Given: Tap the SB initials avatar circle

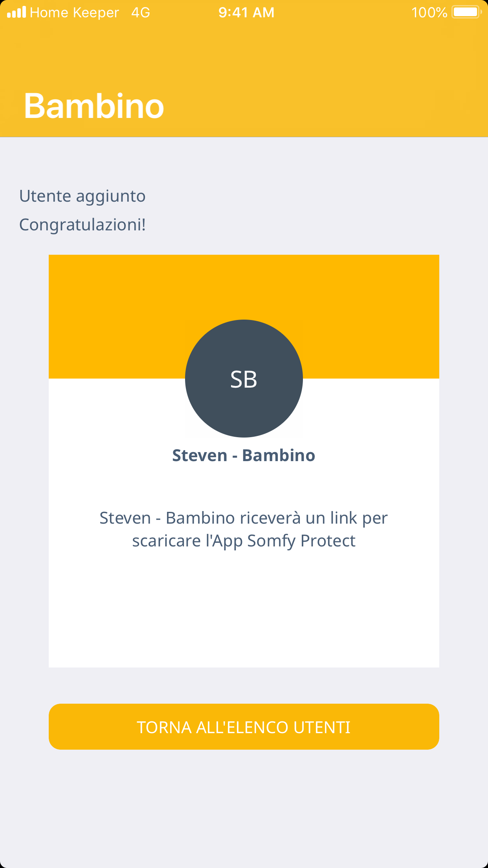Looking at the screenshot, I should click(x=244, y=379).
